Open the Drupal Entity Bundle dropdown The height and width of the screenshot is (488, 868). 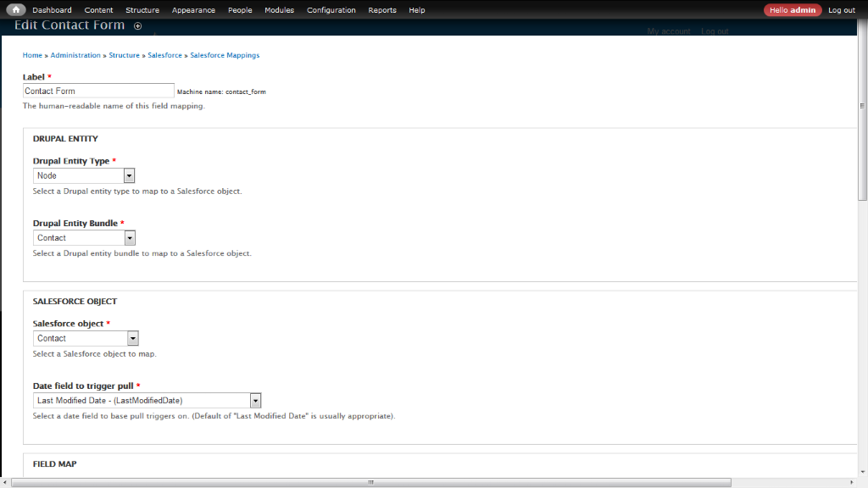pyautogui.click(x=84, y=238)
